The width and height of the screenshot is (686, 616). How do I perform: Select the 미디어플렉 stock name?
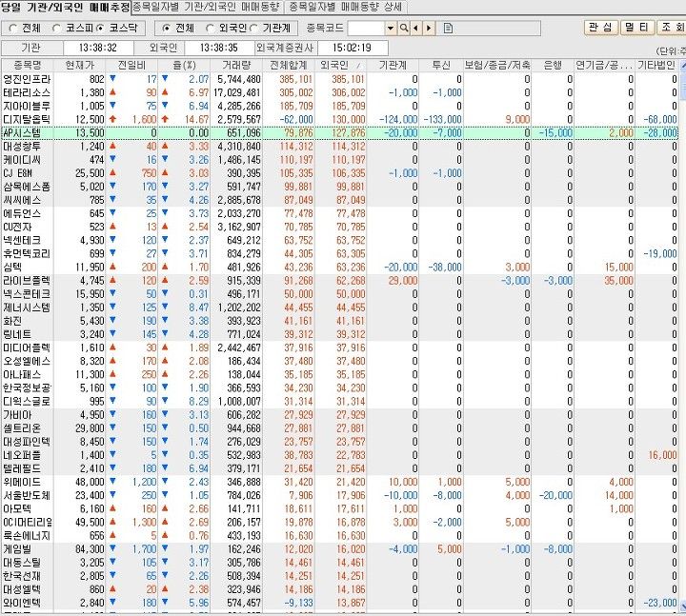click(x=27, y=348)
